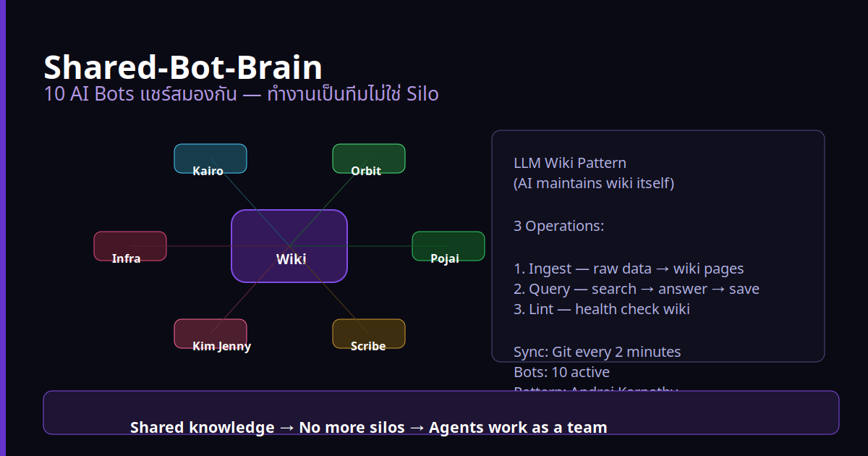The width and height of the screenshot is (868, 456).
Task: Select the green Orbit bot node
Action: click(368, 159)
